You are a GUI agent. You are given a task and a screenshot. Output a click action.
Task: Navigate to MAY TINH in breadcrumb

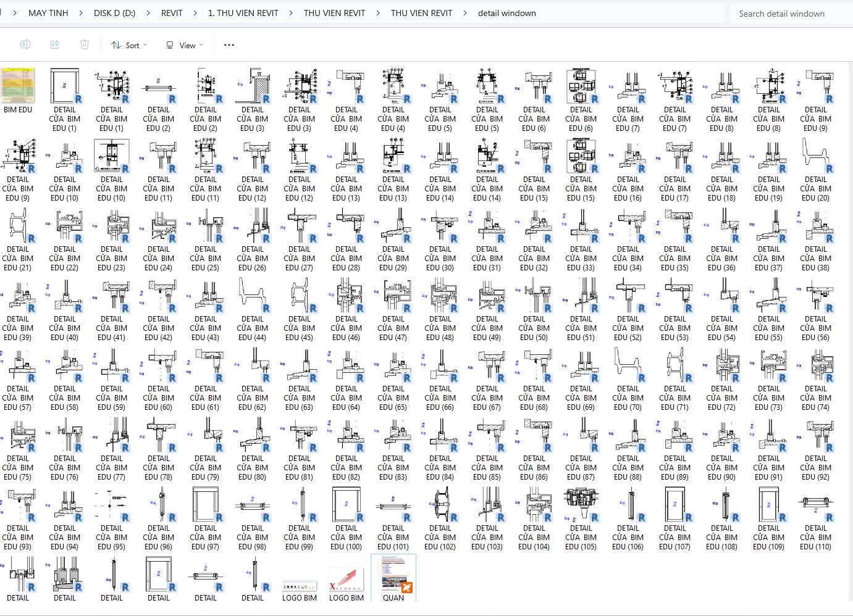pos(48,13)
